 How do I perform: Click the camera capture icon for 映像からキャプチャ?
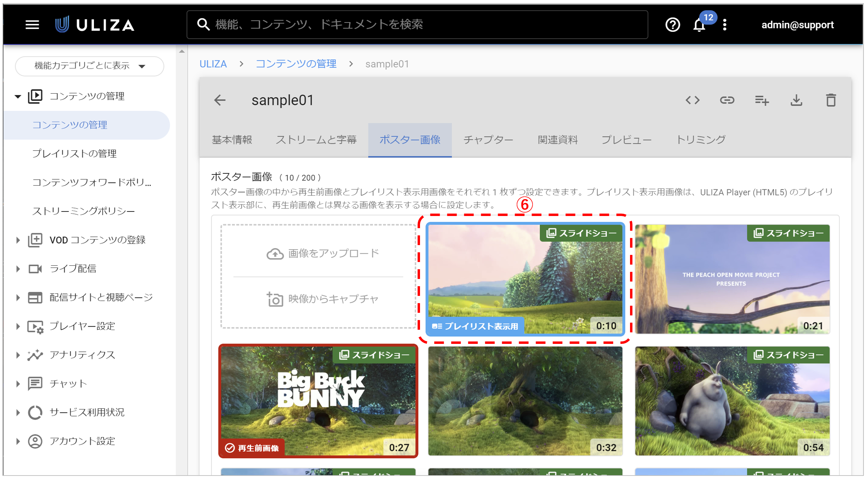[275, 299]
